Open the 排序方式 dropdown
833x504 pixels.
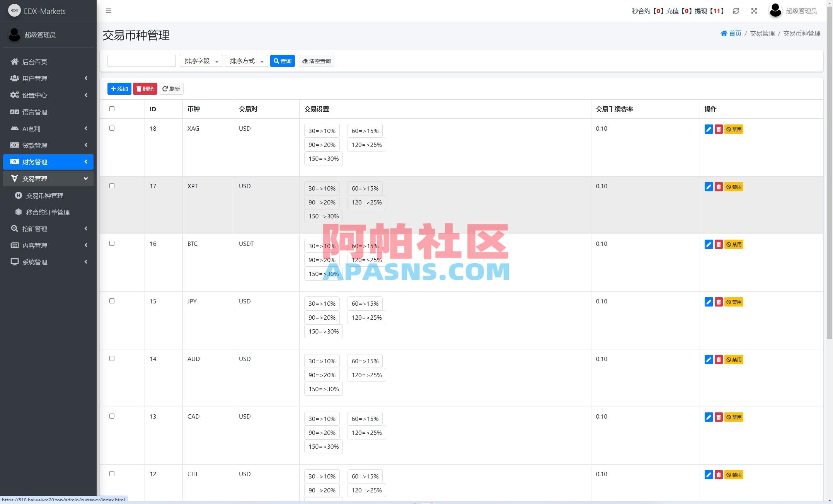click(246, 61)
